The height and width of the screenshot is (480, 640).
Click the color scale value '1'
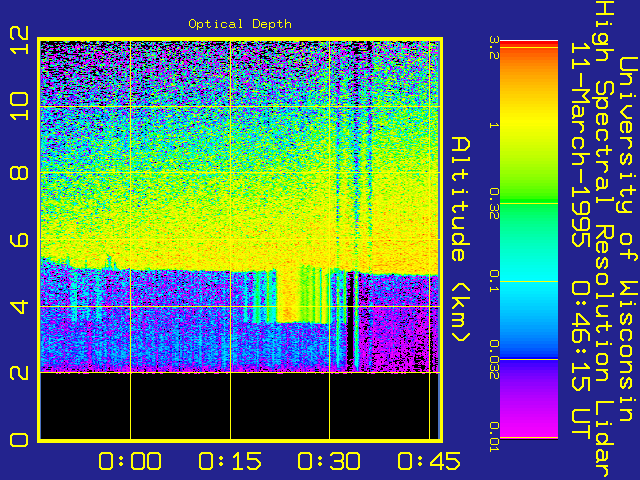click(494, 125)
